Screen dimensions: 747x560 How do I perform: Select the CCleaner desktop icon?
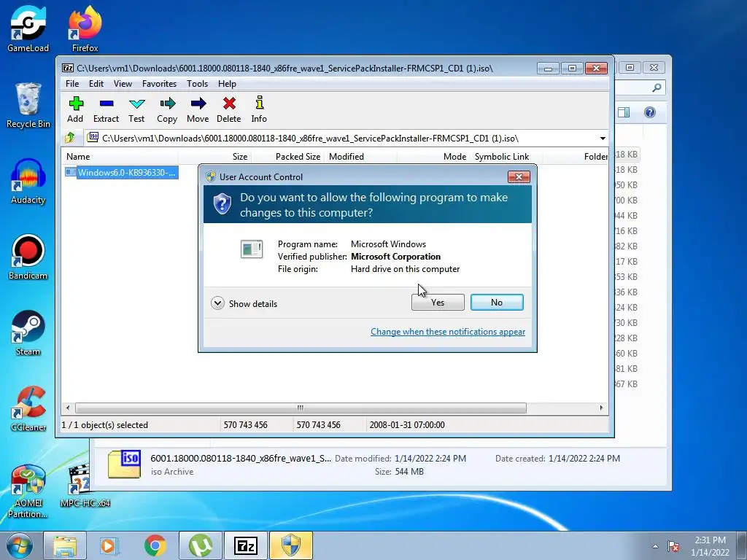click(x=28, y=408)
